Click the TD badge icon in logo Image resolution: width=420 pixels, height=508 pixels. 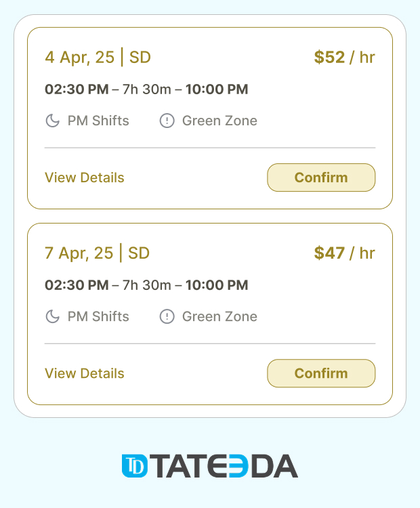135,466
